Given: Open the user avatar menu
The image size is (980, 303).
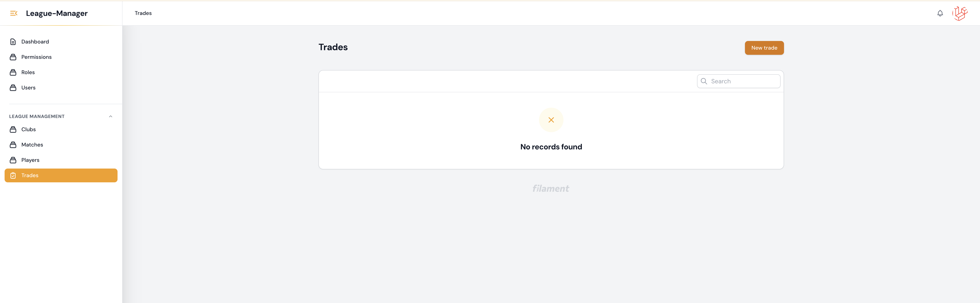Looking at the screenshot, I should (960, 13).
